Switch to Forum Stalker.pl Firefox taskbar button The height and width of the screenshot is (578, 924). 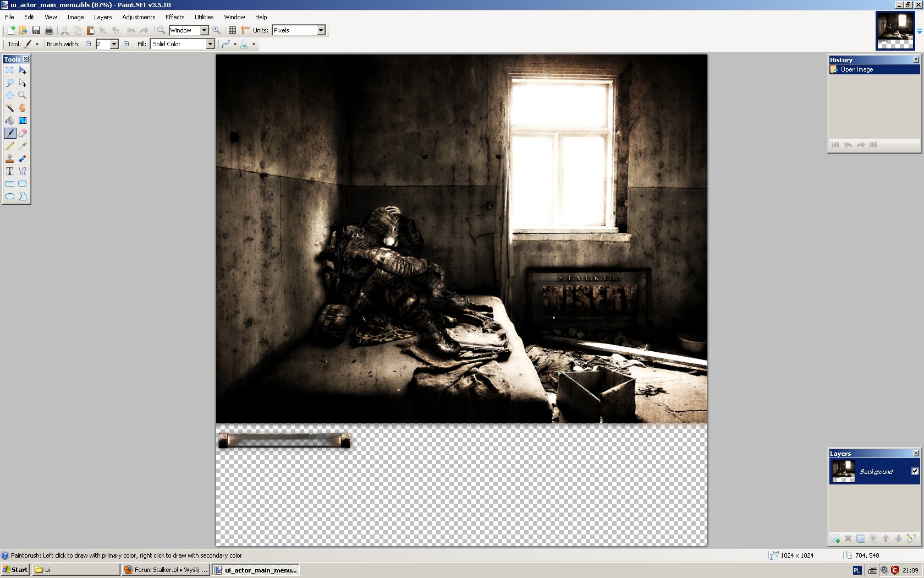click(166, 570)
